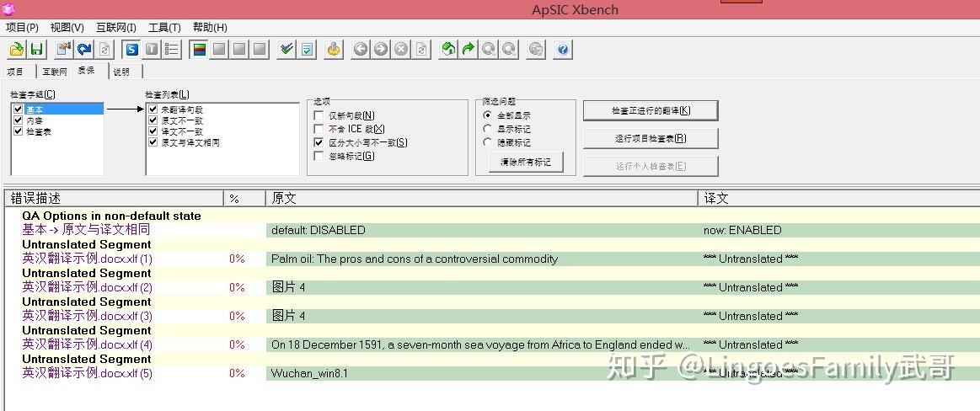Click the open project folder icon
Image resolution: width=980 pixels, height=411 pixels.
[x=17, y=50]
